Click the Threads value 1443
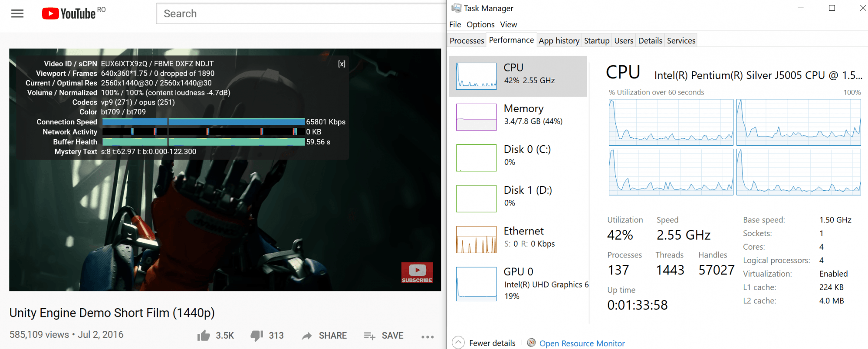The image size is (868, 349). point(670,270)
